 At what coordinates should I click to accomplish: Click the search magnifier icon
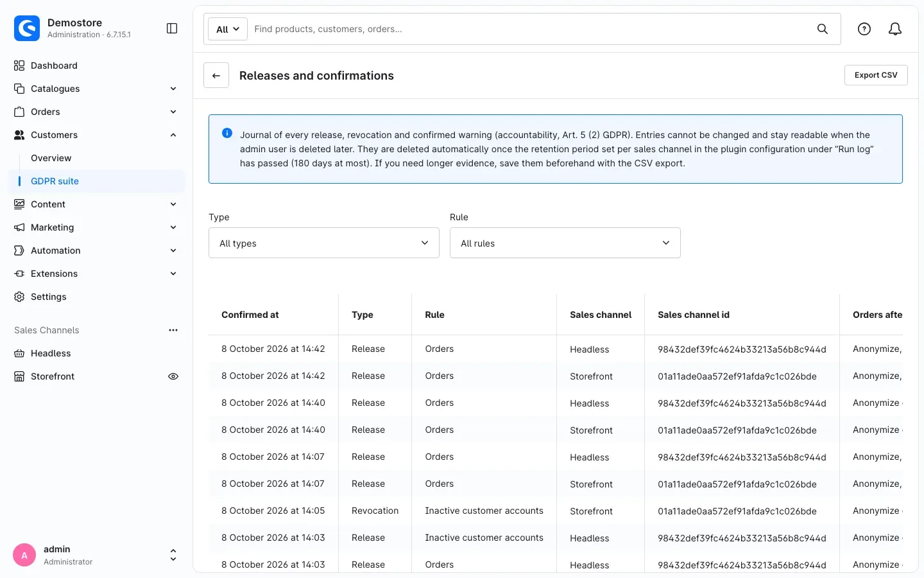[x=823, y=29]
